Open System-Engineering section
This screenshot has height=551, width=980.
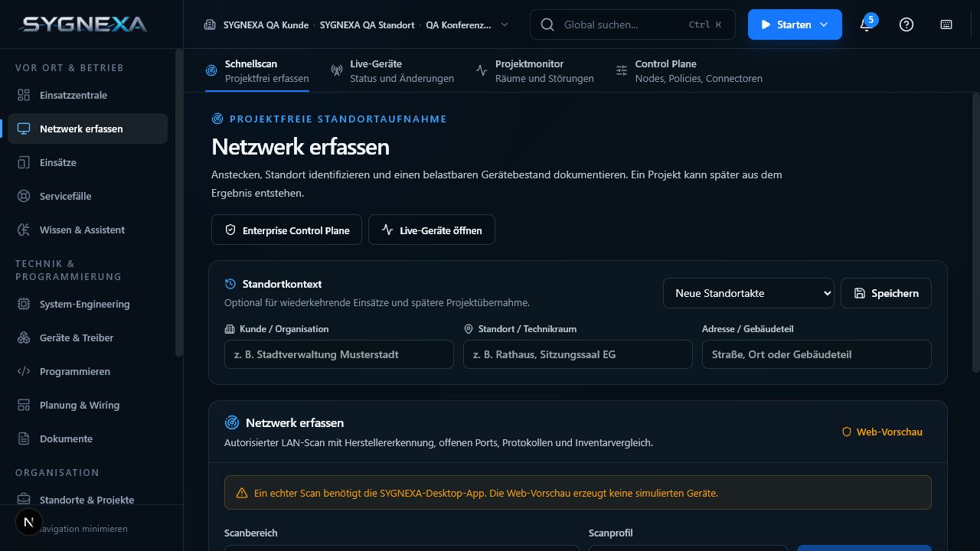87,304
